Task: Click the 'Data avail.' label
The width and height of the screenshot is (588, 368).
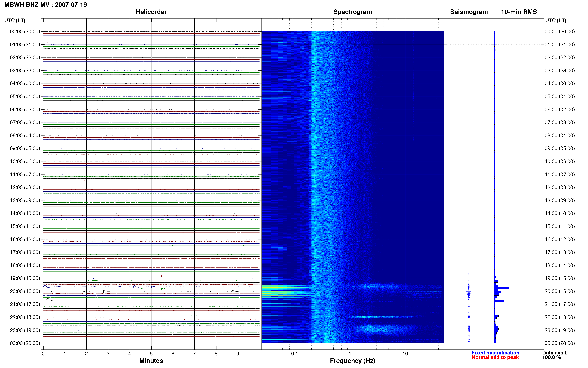Action: (x=555, y=353)
